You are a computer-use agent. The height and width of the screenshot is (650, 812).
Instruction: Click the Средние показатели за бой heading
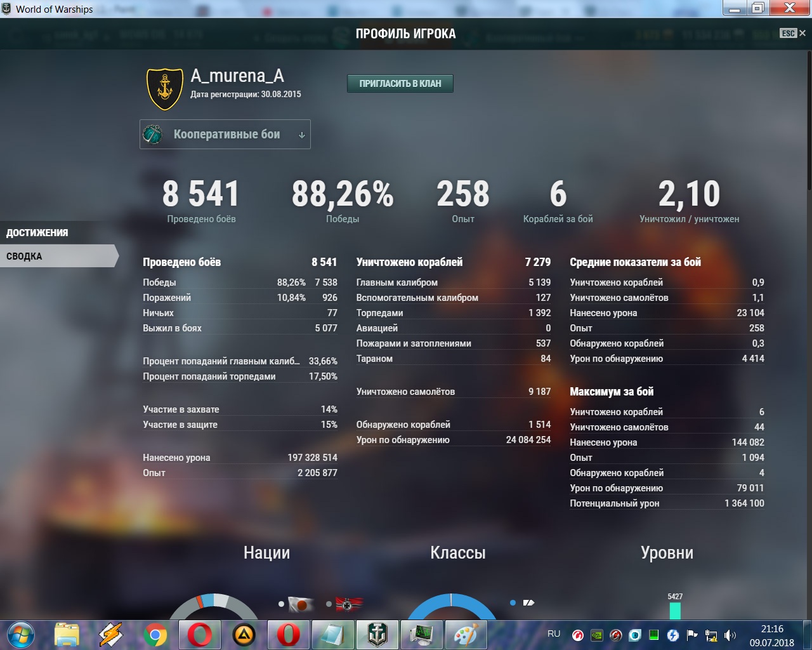pos(636,262)
